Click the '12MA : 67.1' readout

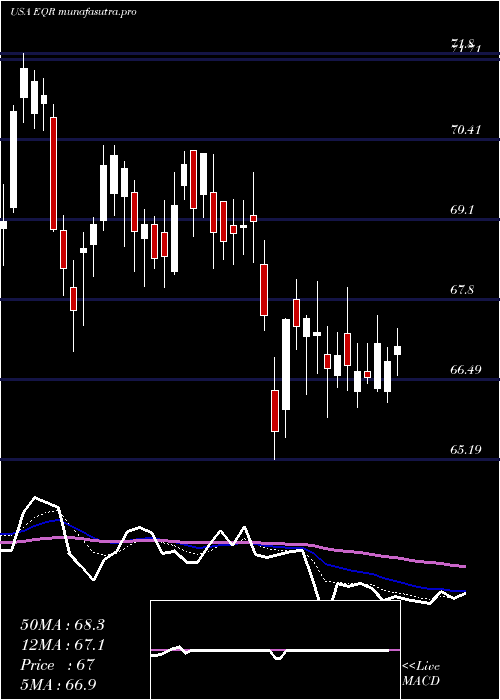[x=62, y=645]
